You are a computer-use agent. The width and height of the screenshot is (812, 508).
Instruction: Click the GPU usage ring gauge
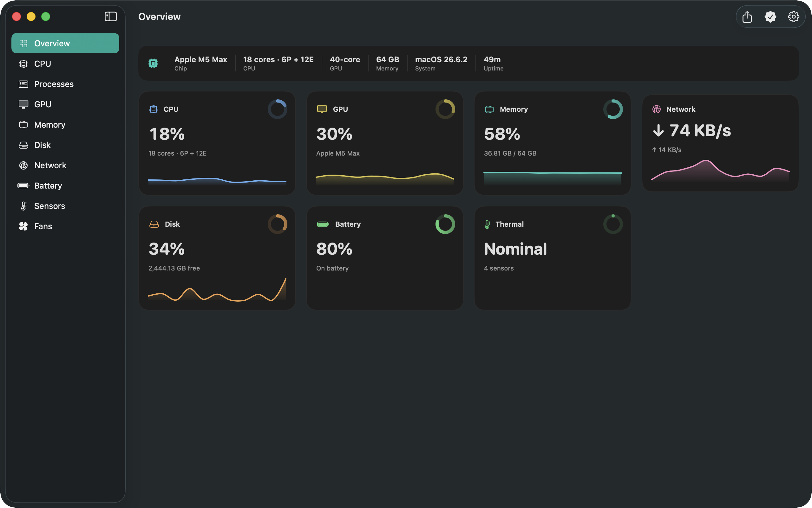(x=445, y=109)
